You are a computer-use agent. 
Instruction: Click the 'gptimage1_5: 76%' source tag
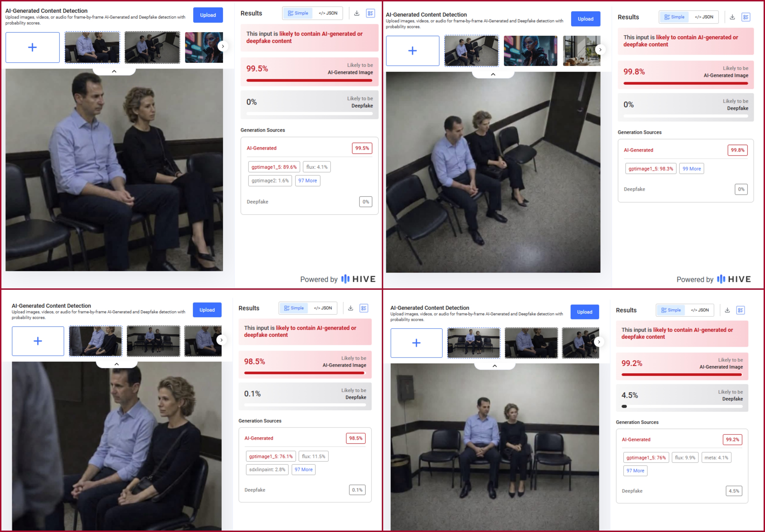point(646,458)
